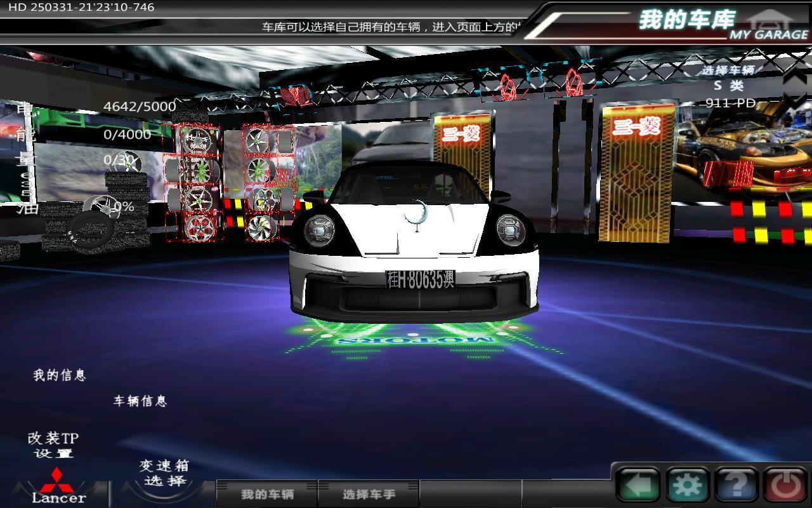The width and height of the screenshot is (812, 508).
Task: Click the 911-PD vehicle name
Action: pyautogui.click(x=730, y=103)
